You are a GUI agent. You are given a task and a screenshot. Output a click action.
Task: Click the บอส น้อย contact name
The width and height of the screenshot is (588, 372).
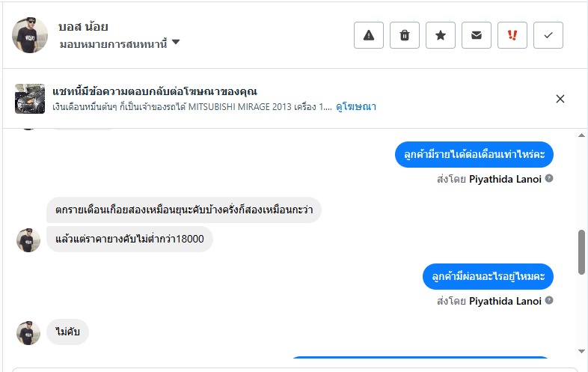[85, 26]
